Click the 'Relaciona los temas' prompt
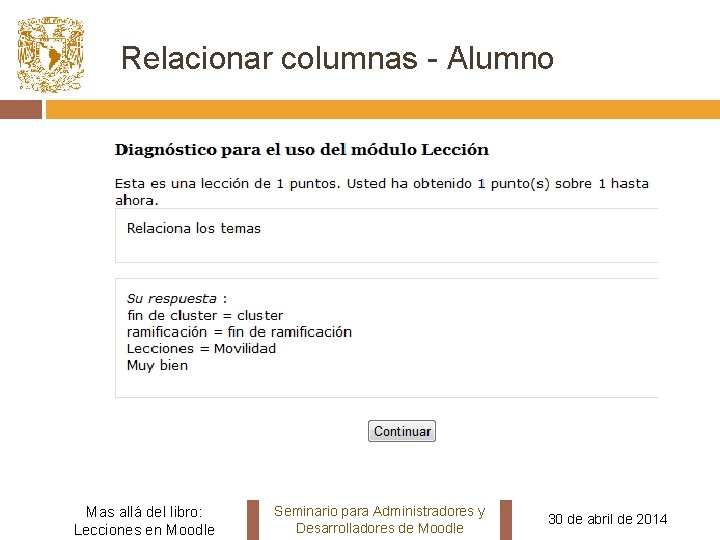 pyautogui.click(x=194, y=228)
